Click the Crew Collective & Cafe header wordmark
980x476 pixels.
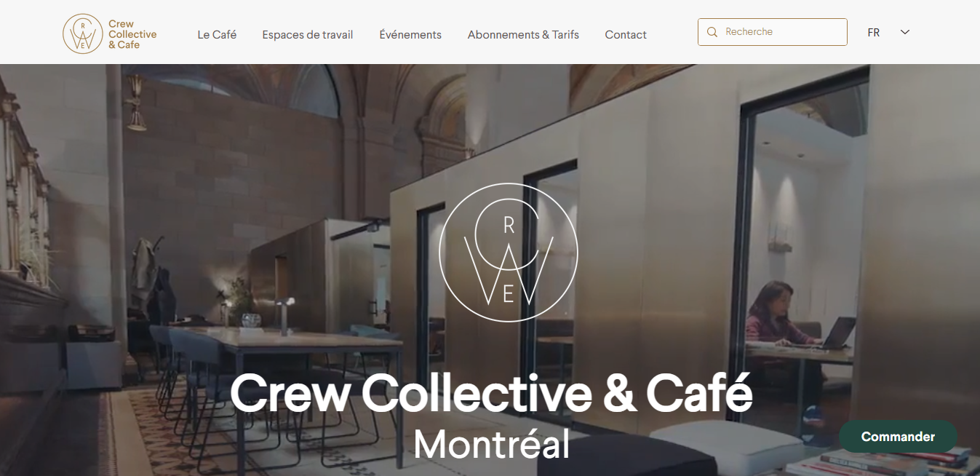point(132,34)
